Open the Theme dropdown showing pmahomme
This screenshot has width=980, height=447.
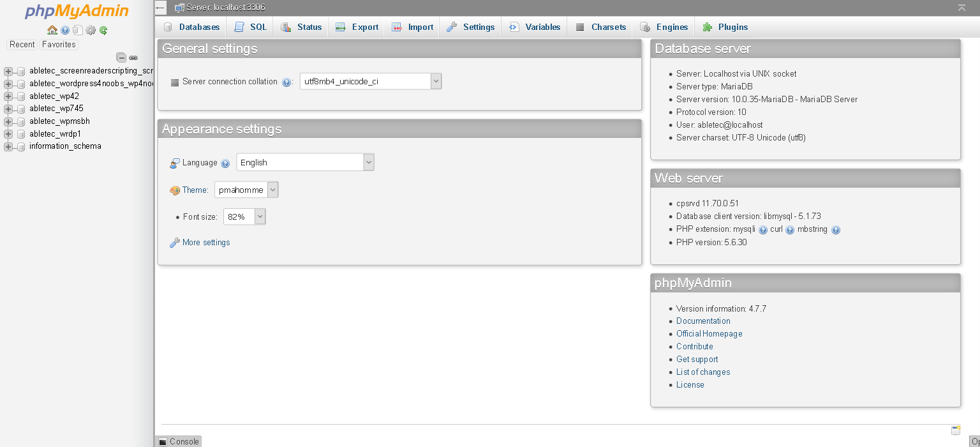246,190
